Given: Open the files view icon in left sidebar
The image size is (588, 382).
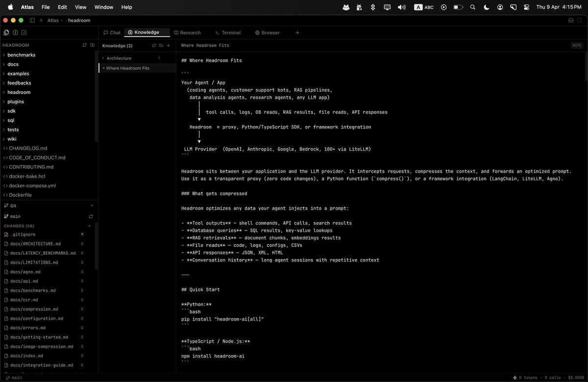Looking at the screenshot, I should (6, 32).
